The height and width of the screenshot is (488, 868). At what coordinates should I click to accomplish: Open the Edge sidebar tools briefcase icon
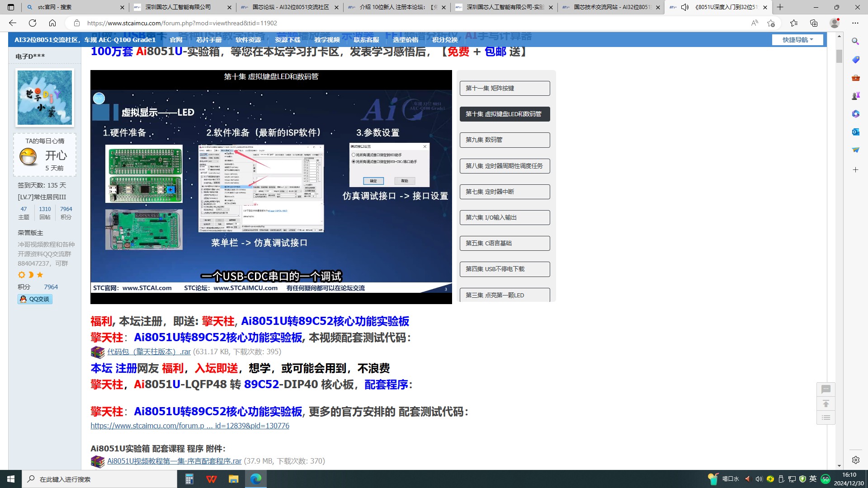pos(855,78)
